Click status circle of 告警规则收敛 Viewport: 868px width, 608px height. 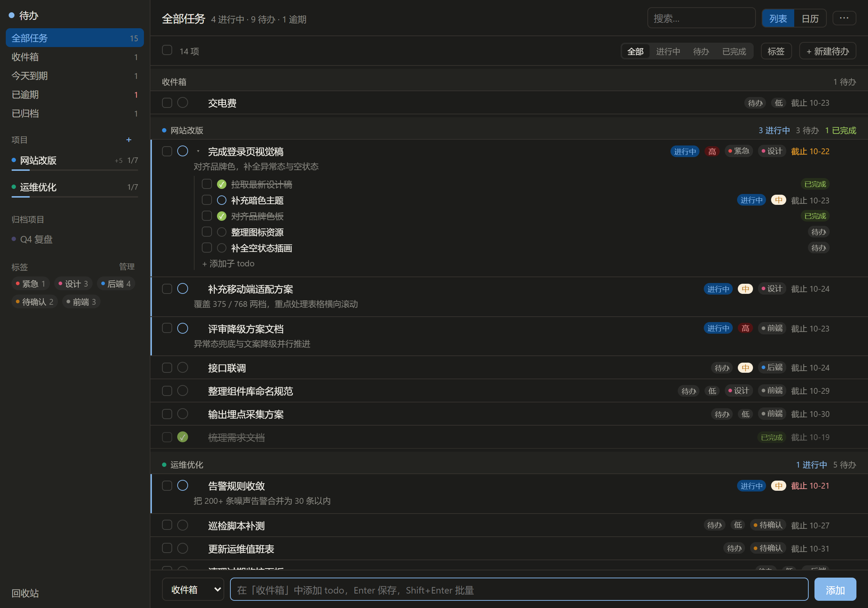(x=183, y=485)
